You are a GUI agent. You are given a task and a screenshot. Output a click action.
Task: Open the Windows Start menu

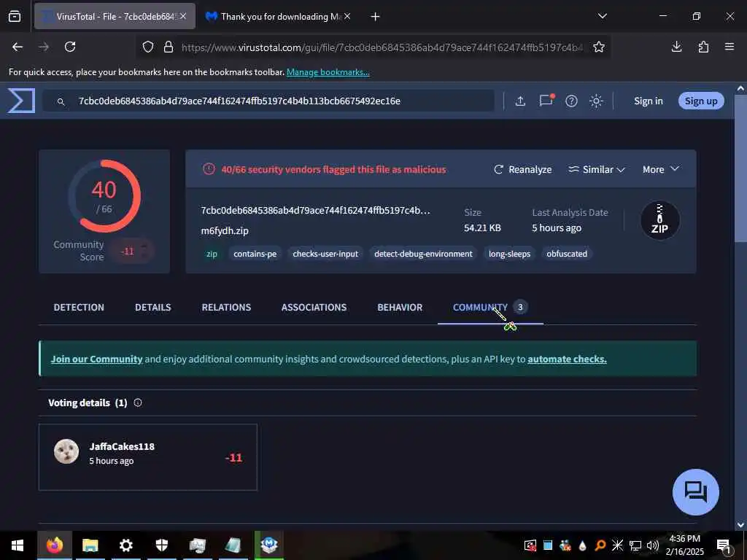18,545
